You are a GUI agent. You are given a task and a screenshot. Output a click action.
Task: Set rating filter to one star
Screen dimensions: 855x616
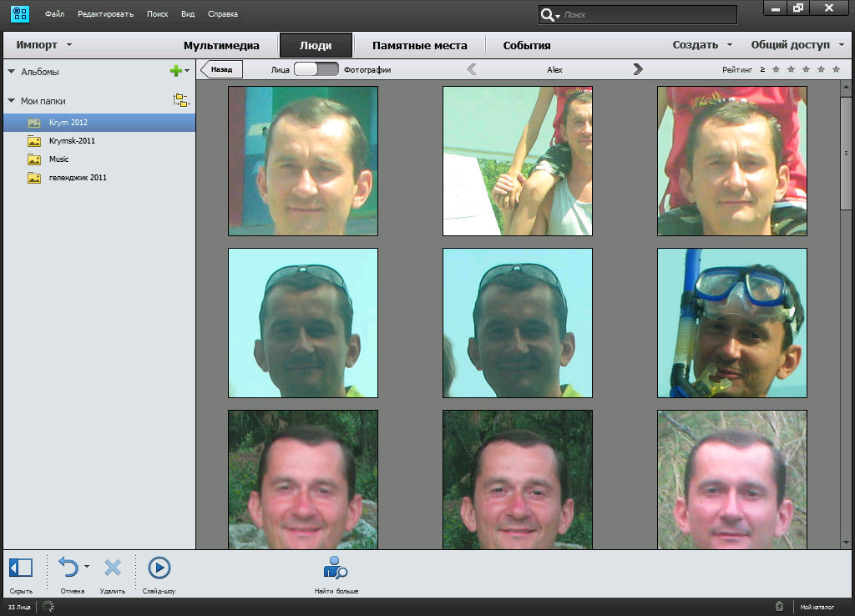pos(776,70)
